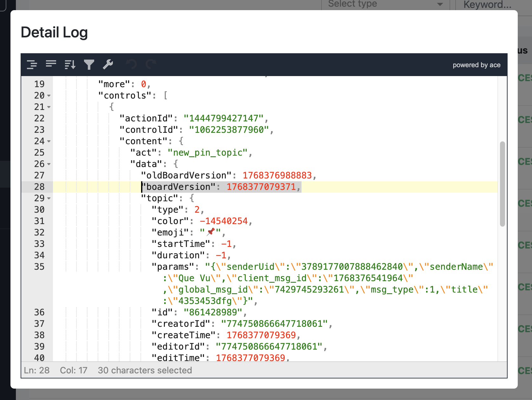Click the compact JSON icon
The height and width of the screenshot is (400, 532).
pyautogui.click(x=51, y=65)
